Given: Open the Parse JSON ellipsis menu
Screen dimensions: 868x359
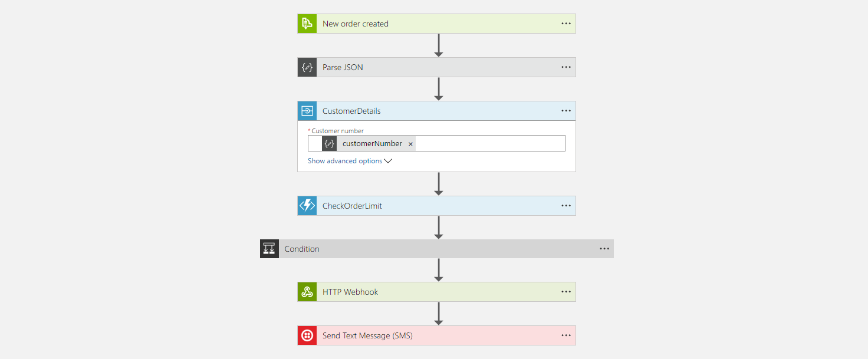Looking at the screenshot, I should tap(566, 67).
